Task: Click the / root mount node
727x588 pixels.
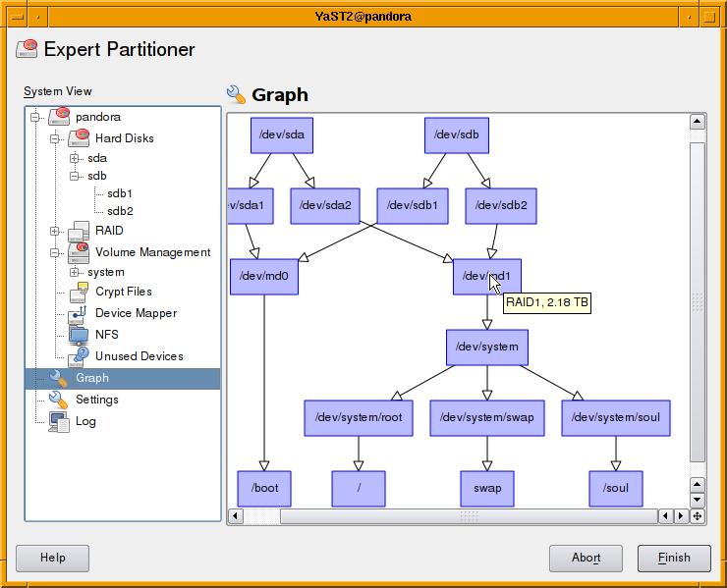Action: pos(359,489)
